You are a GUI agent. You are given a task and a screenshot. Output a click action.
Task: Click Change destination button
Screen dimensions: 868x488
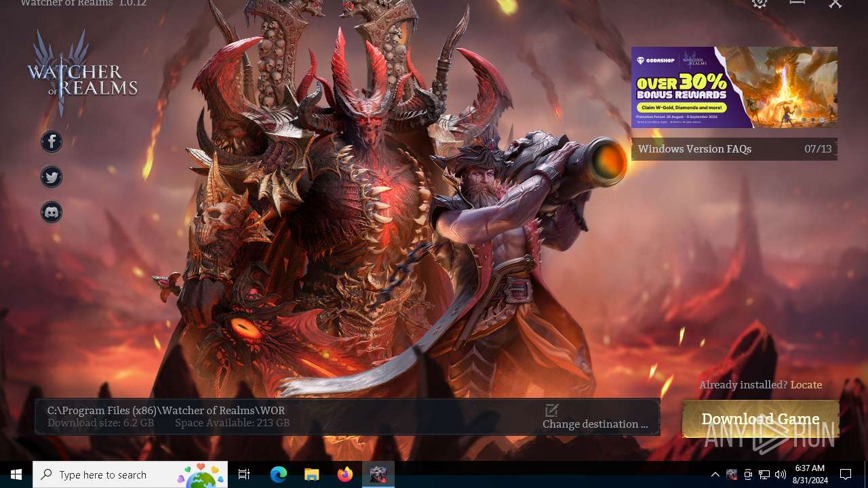point(595,424)
